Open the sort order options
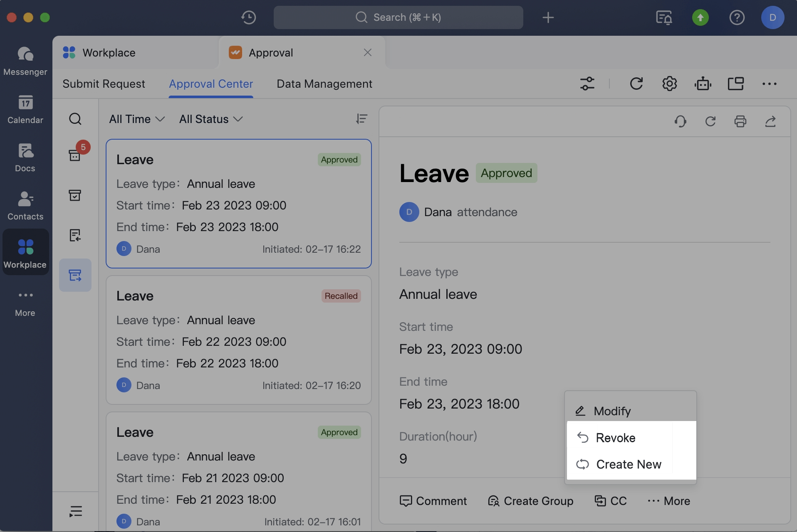797x532 pixels. click(x=362, y=119)
